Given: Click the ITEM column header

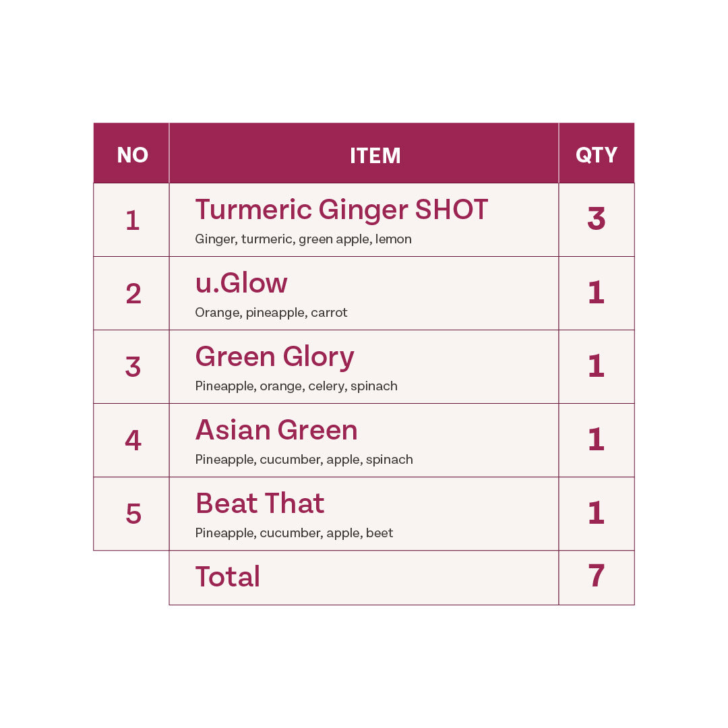Looking at the screenshot, I should [375, 156].
